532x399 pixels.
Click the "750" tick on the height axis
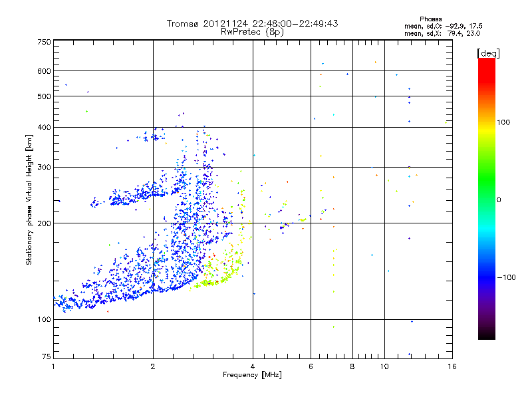(x=44, y=42)
